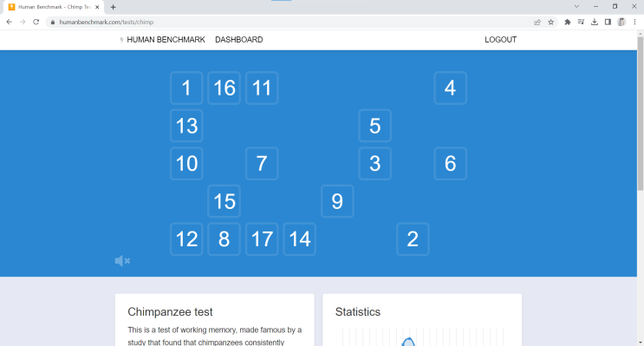Open the media control playlist icon
Image resolution: width=644 pixels, height=346 pixels.
(581, 23)
